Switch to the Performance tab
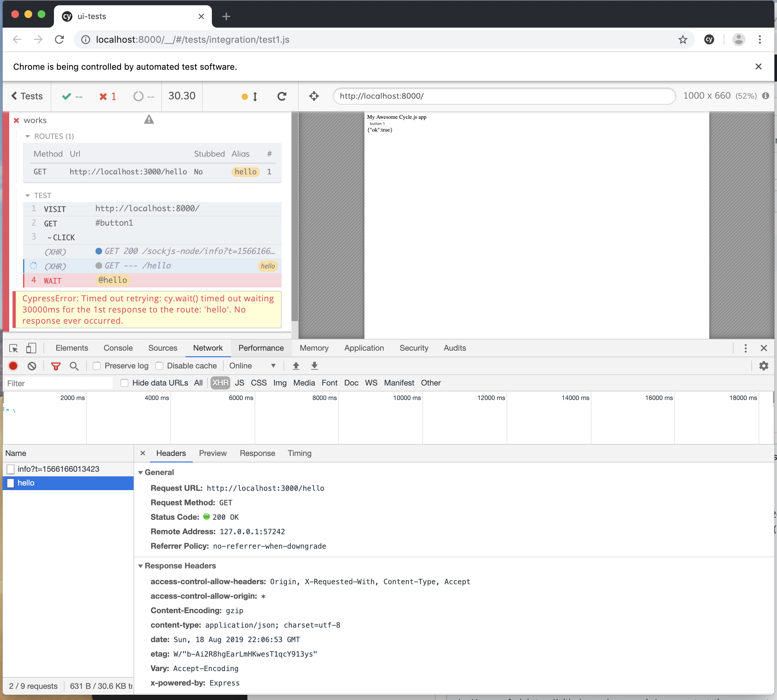The image size is (777, 700). tap(261, 348)
